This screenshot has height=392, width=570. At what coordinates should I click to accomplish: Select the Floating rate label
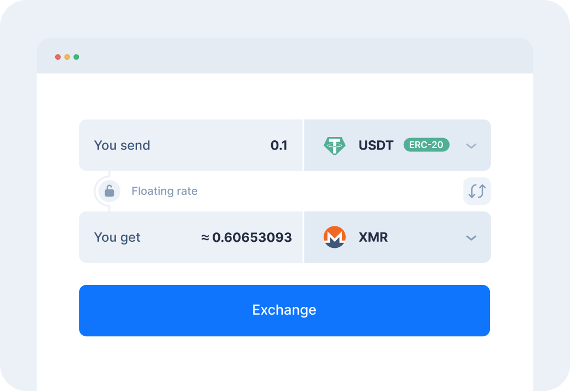pyautogui.click(x=164, y=190)
